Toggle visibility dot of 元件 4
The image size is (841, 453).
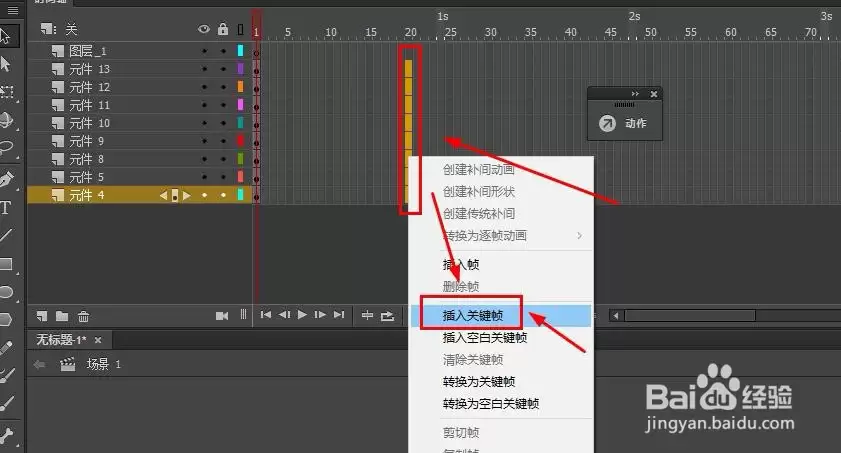[x=204, y=195]
